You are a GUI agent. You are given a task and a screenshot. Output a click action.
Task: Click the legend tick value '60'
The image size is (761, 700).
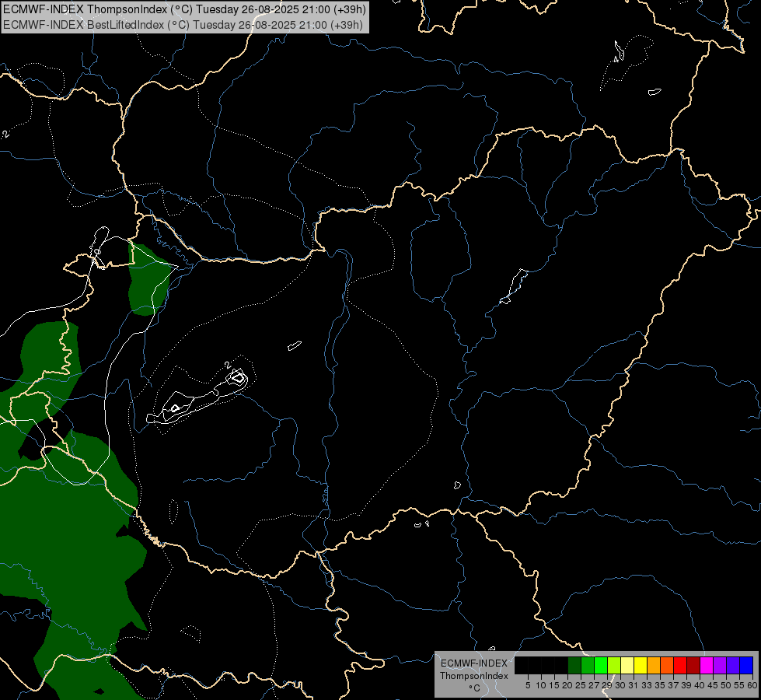752,685
